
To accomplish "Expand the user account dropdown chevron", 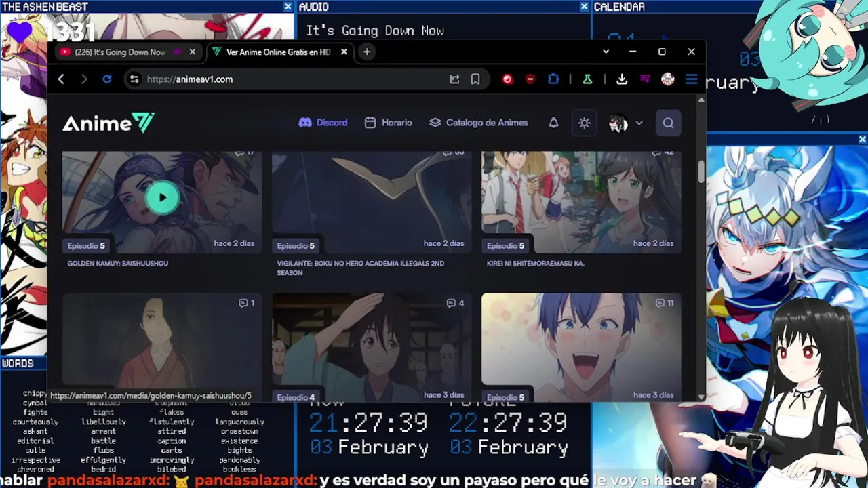I will 639,123.
